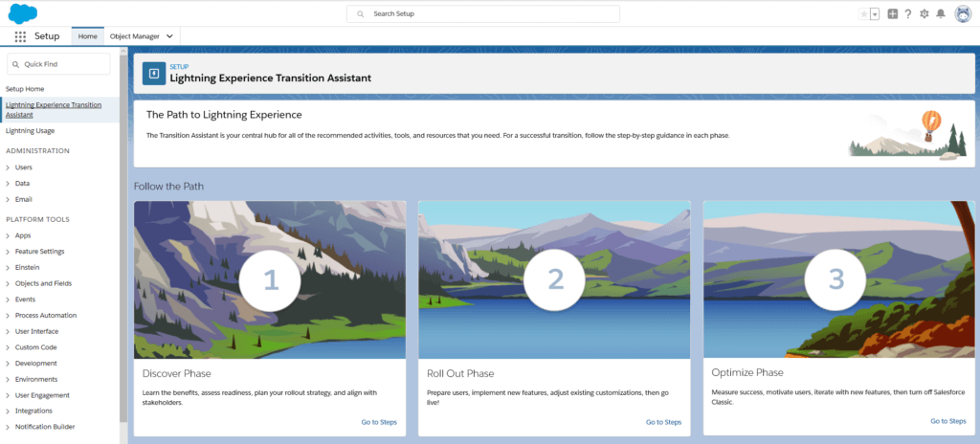The image size is (980, 444).
Task: Open Setup Home in sidebar
Action: [25, 89]
